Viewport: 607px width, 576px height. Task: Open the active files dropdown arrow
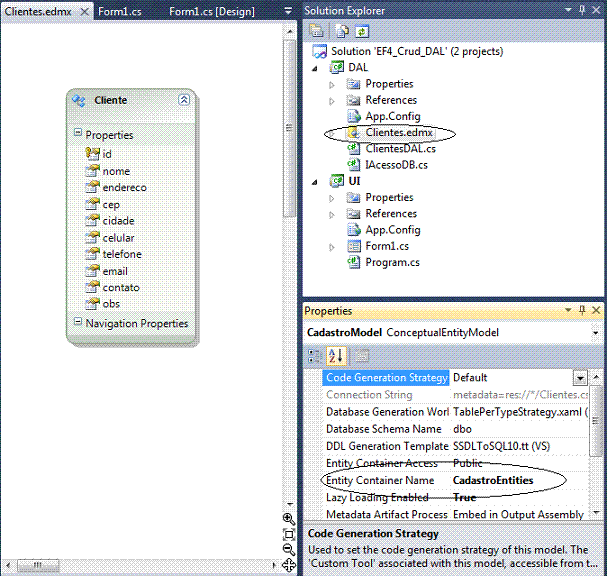point(288,11)
